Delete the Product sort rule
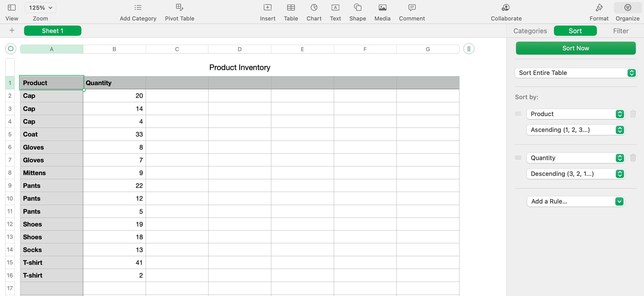644x296 pixels. coord(633,114)
